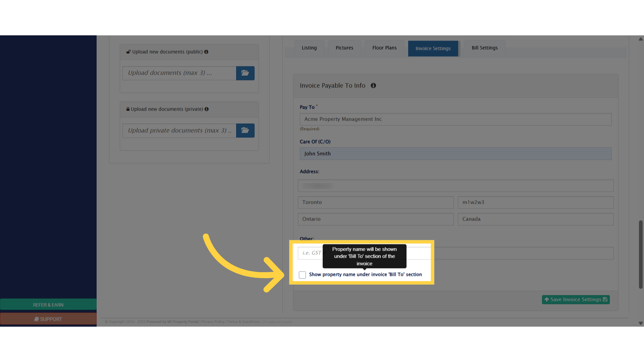Click info icon next to private documents heading

207,109
